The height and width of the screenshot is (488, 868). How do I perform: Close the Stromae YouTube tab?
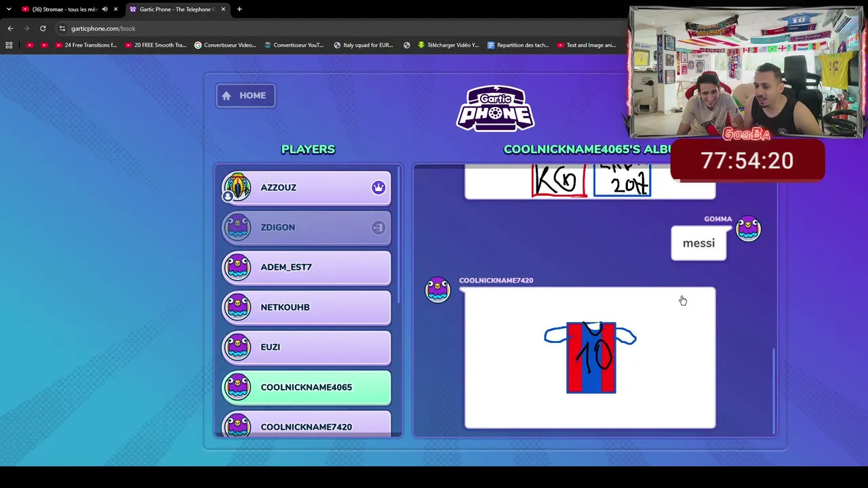(115, 9)
